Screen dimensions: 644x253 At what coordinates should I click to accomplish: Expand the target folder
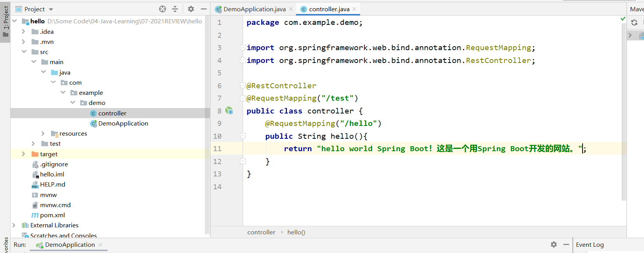point(24,154)
